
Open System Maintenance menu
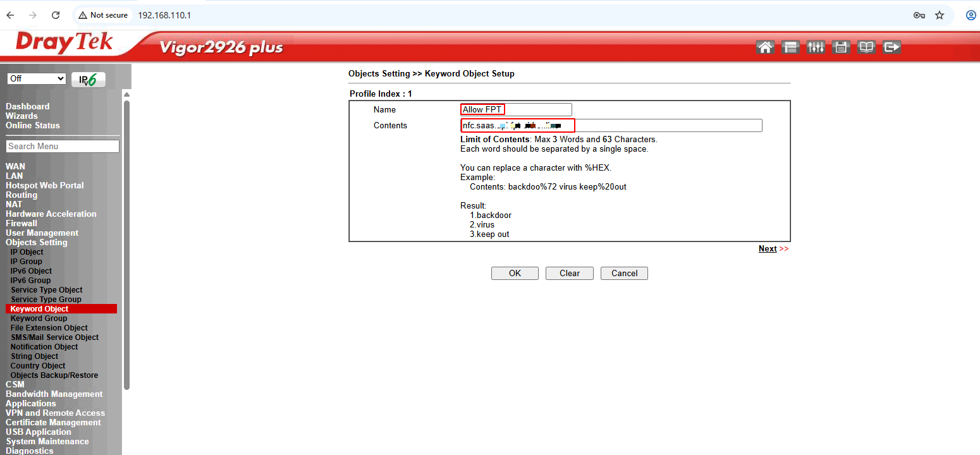47,441
